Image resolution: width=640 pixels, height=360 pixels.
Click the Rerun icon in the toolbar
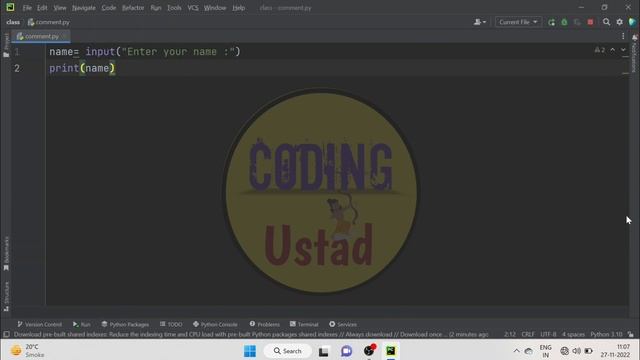(x=551, y=22)
